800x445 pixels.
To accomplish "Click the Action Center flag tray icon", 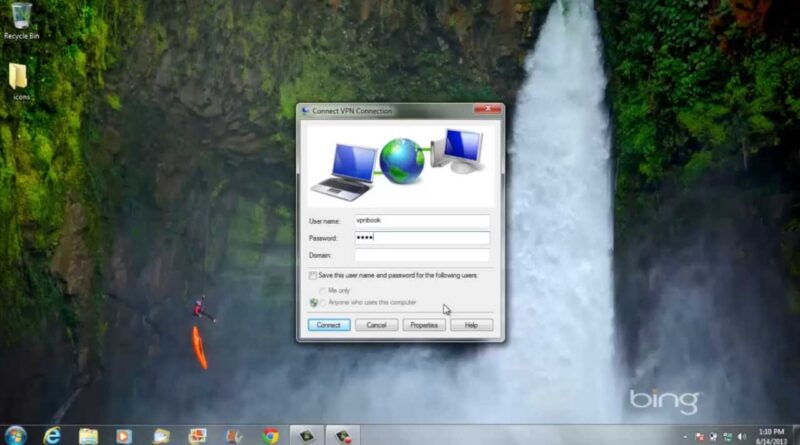I will pyautogui.click(x=700, y=437).
